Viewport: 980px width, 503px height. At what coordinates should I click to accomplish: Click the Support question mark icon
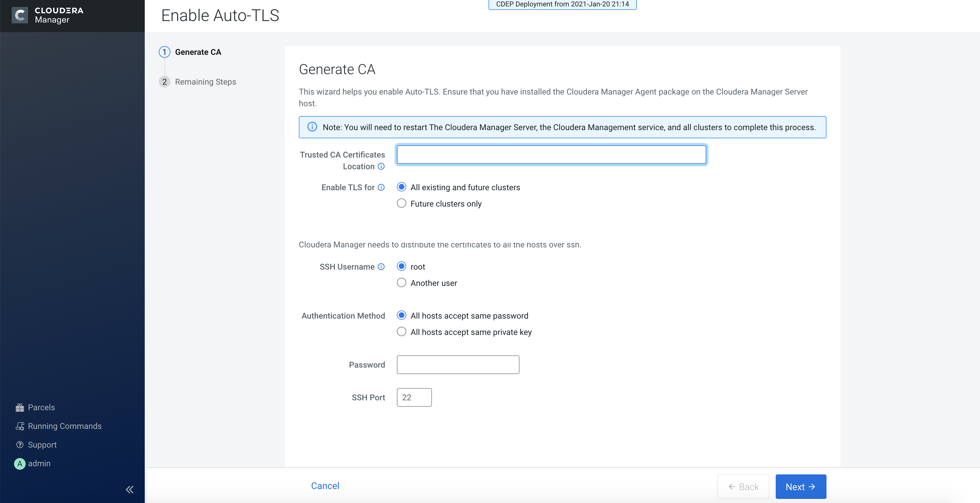point(20,445)
